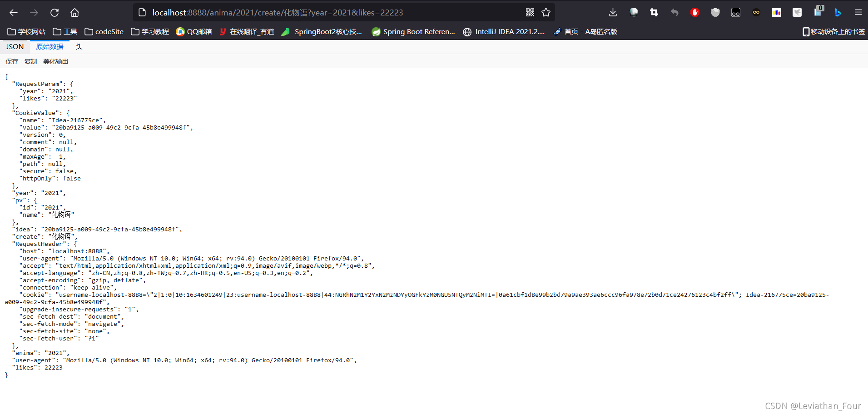
Task: Open the downloads arrow icon
Action: [613, 12]
